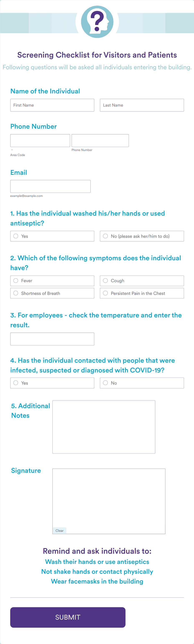Focus the First Name field
The image size is (194, 644).
pos(52,105)
